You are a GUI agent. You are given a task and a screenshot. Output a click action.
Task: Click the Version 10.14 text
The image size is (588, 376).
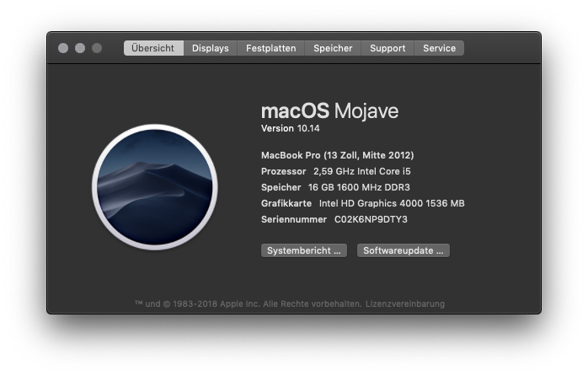pyautogui.click(x=291, y=128)
